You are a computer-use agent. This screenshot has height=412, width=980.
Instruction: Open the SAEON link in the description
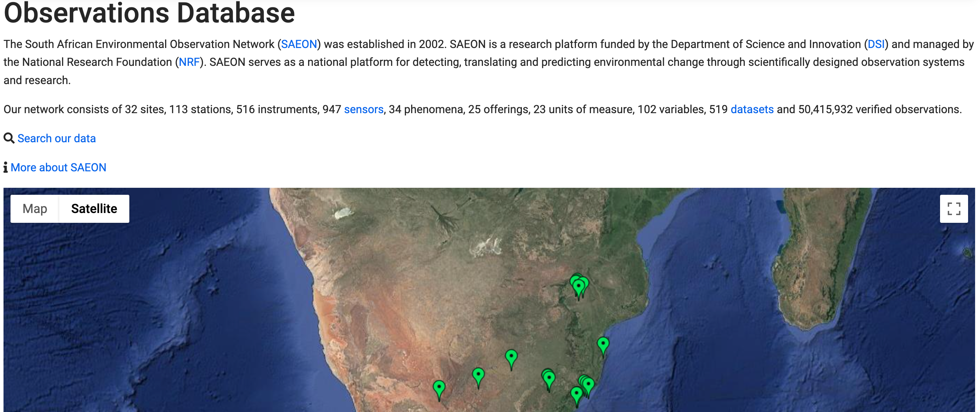pyautogui.click(x=299, y=44)
